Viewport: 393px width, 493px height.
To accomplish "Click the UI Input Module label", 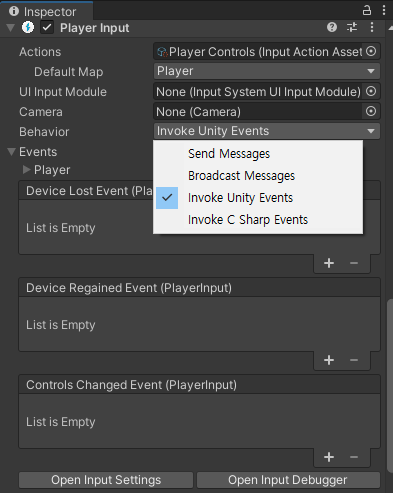I will click(63, 92).
